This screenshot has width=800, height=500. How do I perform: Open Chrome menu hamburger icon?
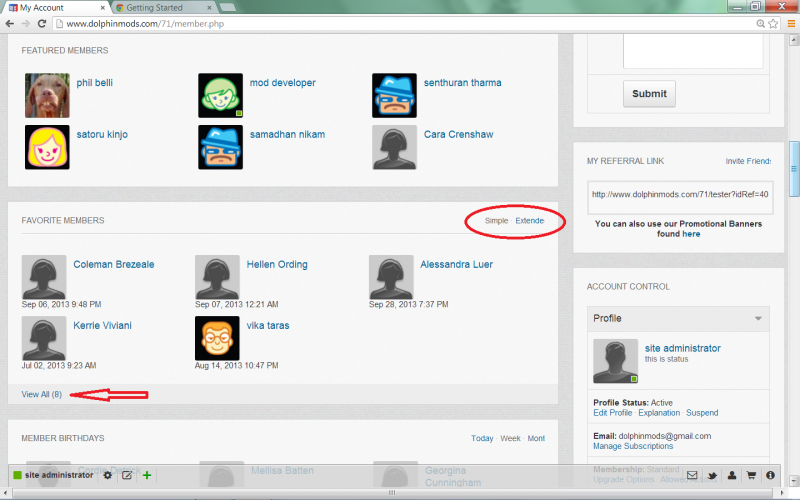pyautogui.click(x=791, y=23)
